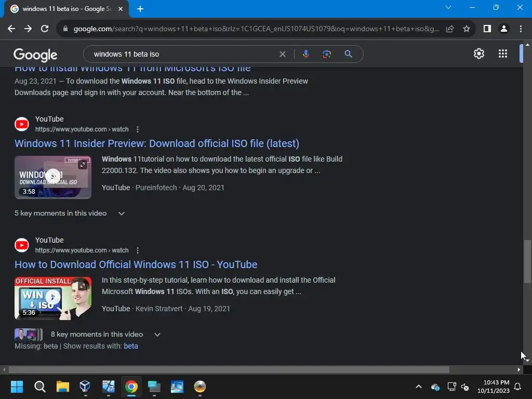Click the muted volume icon in system tray

465,387
